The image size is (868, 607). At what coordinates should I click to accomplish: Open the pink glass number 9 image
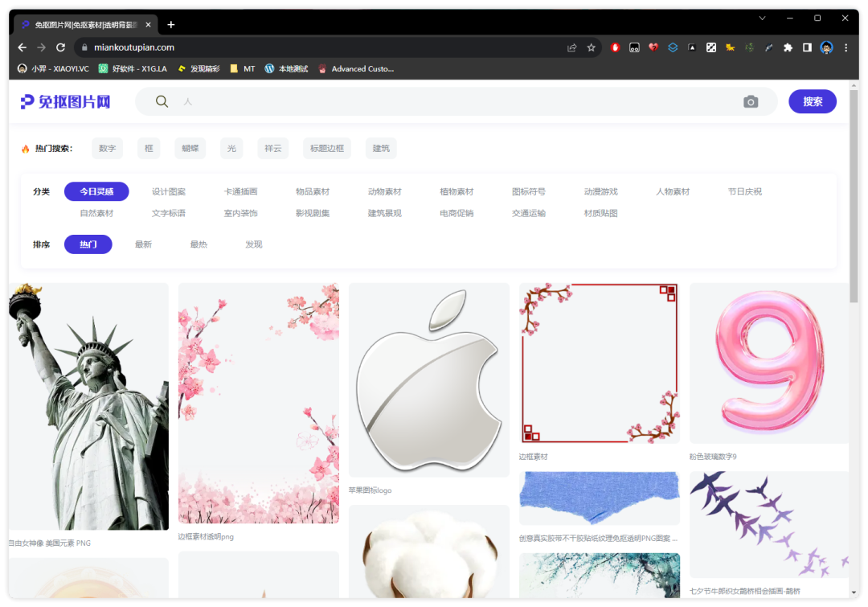click(x=769, y=363)
